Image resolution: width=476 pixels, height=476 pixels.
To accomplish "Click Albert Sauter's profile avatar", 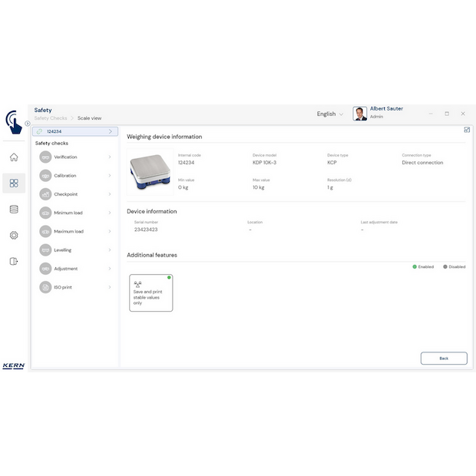I will pyautogui.click(x=359, y=114).
